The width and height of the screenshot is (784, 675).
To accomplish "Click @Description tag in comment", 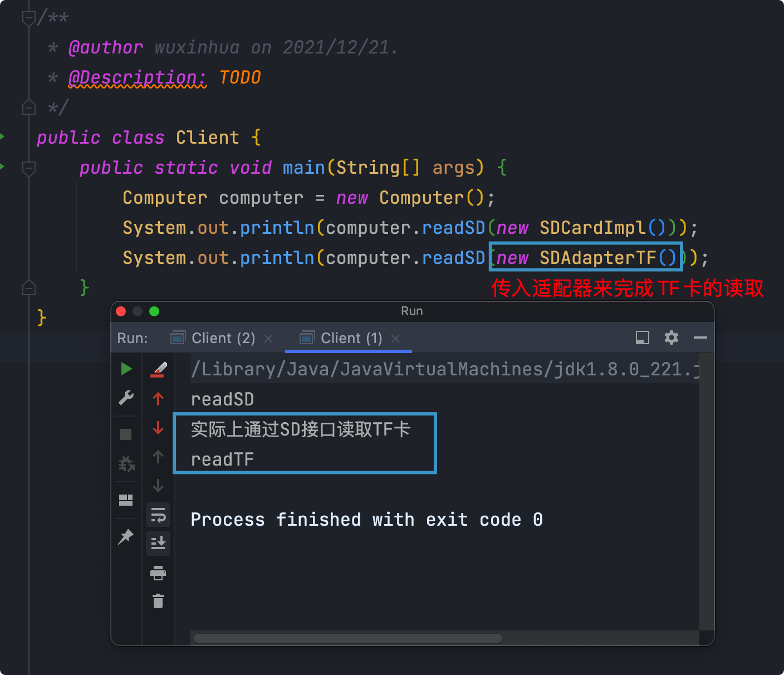I will [x=138, y=77].
